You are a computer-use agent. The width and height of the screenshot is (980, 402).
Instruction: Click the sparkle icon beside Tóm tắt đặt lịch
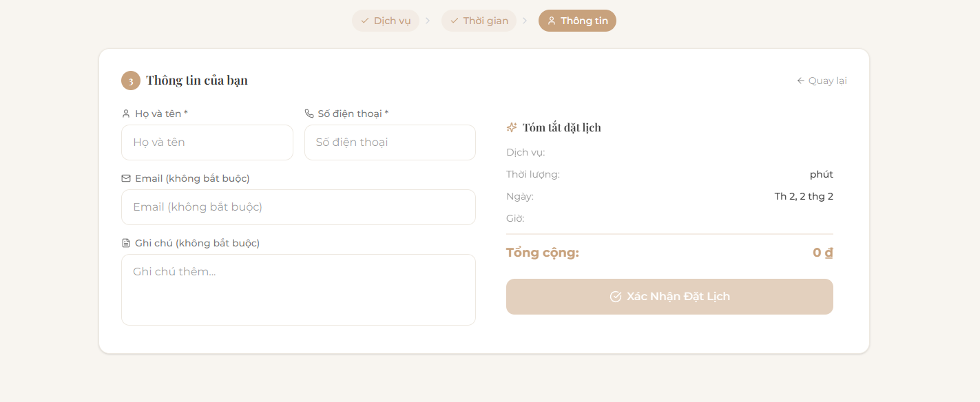512,127
